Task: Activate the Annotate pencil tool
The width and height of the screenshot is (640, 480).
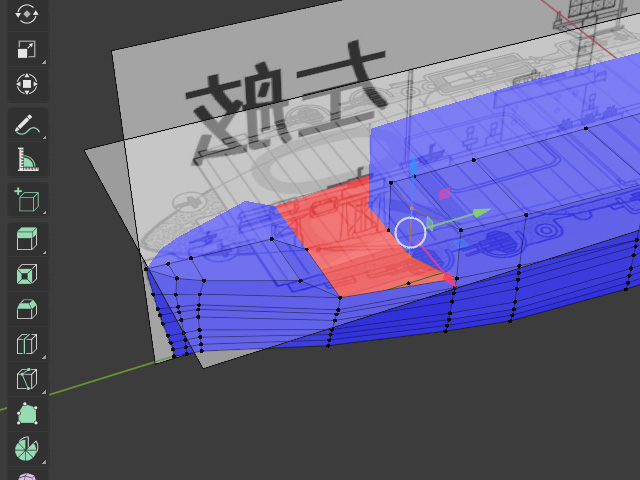Action: click(27, 125)
